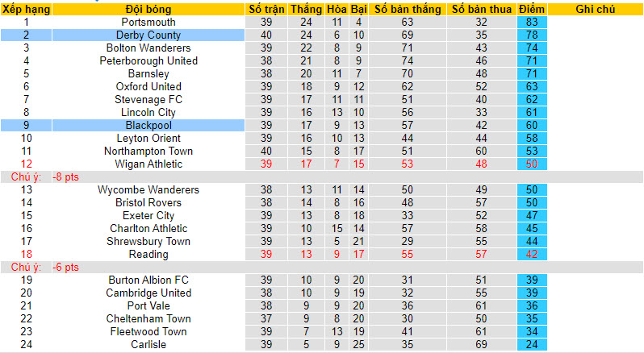Click the Portsmouth team name
Viewport: 644px width, 353px height.
(148, 23)
